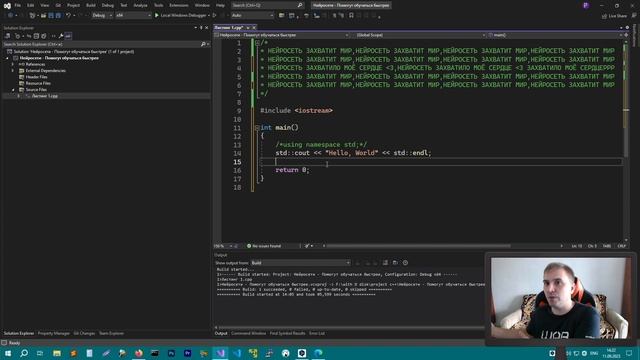Click the Visual Studio purple taskbar icon
This screenshot has height=360, width=640.
220,353
